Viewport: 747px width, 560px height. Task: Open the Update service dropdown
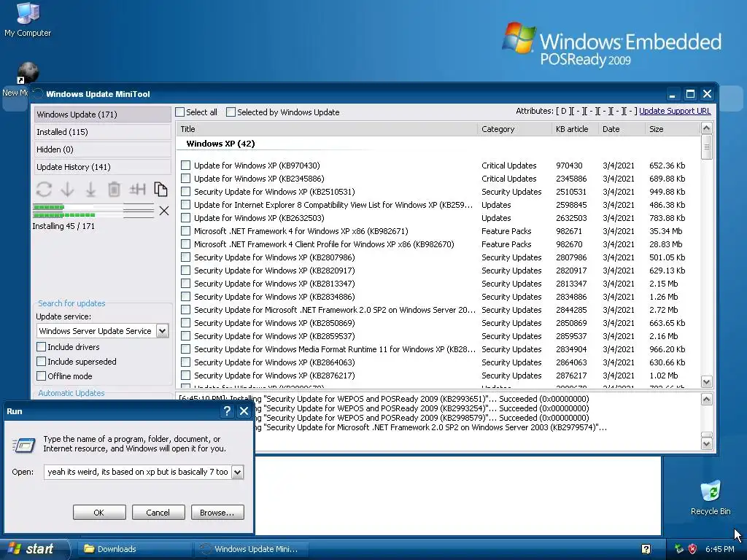(x=163, y=331)
